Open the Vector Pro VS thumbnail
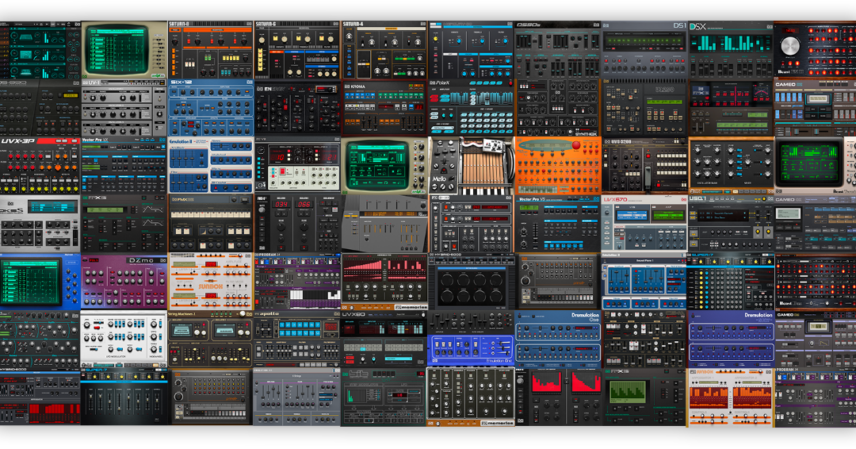The image size is (856, 449). pyautogui.click(x=557, y=224)
